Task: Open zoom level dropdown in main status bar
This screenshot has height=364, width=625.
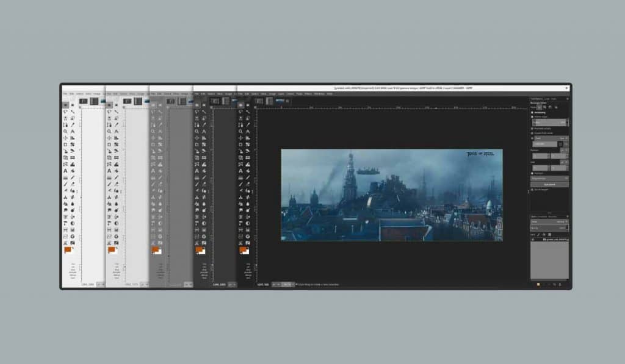Action: (287, 284)
